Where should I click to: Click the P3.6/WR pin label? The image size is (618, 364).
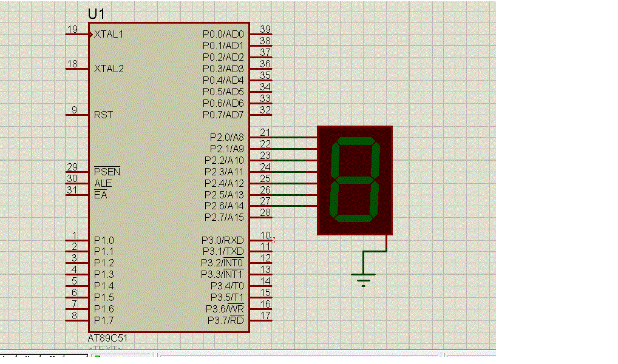(x=225, y=309)
